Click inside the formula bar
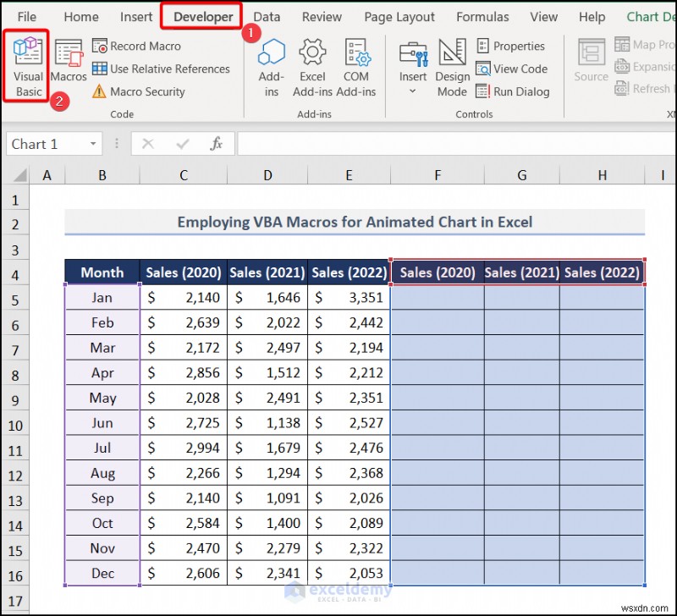 pyautogui.click(x=456, y=144)
